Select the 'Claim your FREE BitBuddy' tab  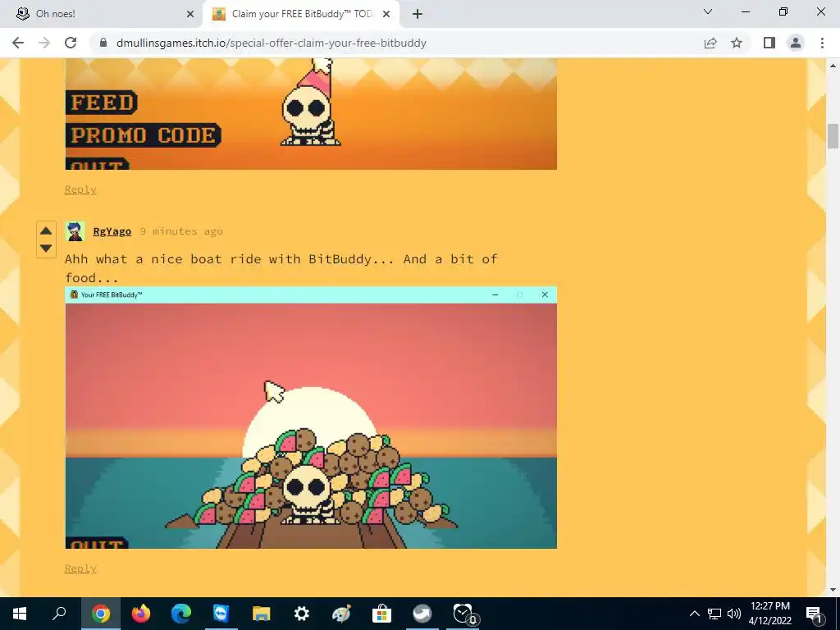[x=301, y=14]
